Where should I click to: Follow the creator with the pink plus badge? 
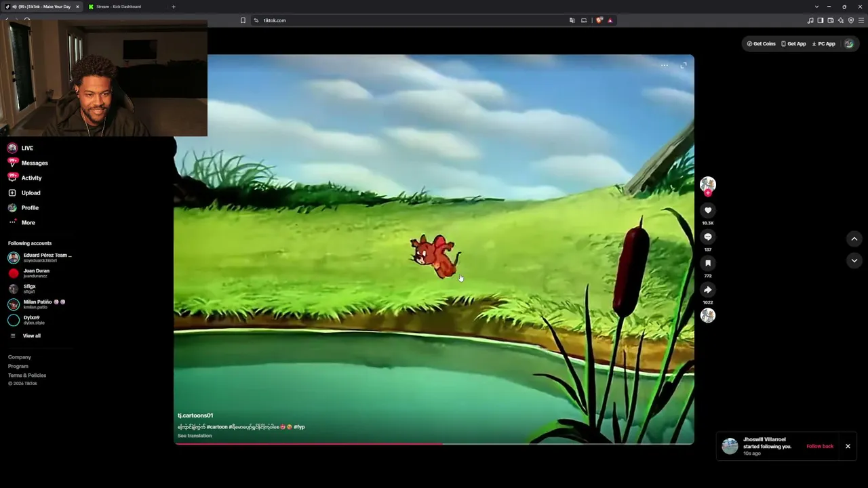coord(708,193)
